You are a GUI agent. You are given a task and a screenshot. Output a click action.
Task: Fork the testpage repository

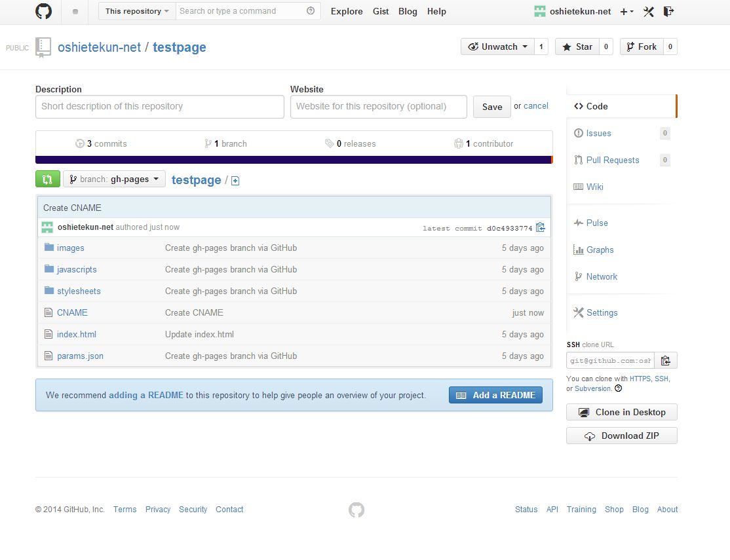pyautogui.click(x=642, y=47)
